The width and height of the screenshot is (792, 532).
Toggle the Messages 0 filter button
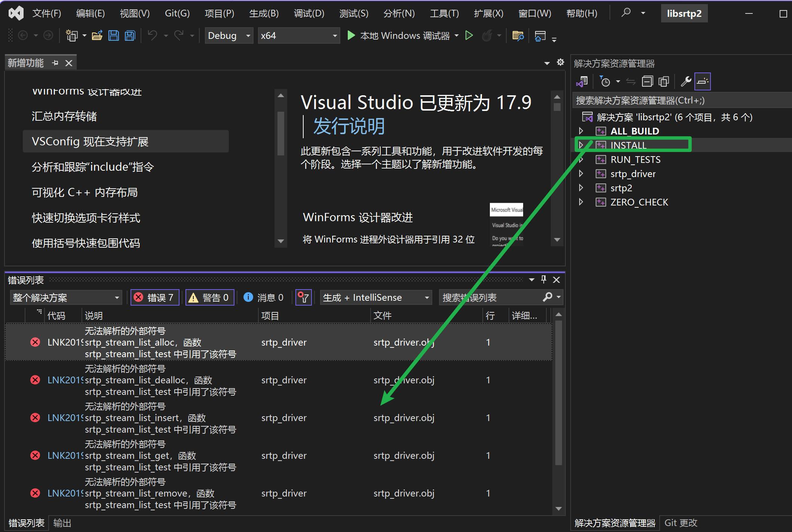pyautogui.click(x=264, y=297)
